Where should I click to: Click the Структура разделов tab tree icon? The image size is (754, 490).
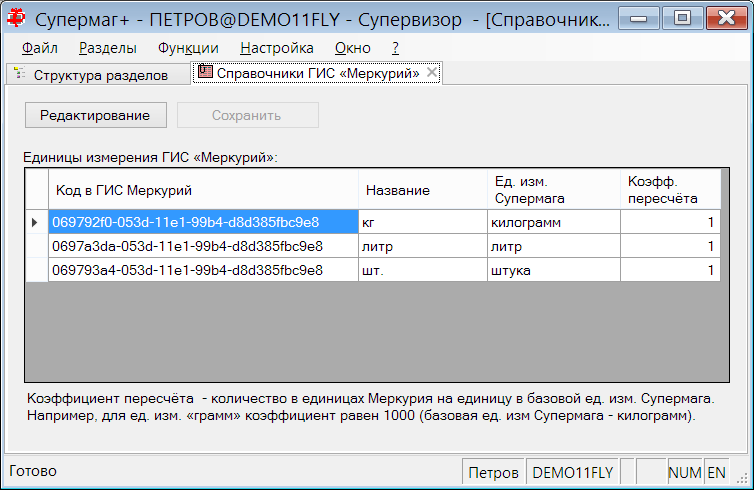point(20,74)
